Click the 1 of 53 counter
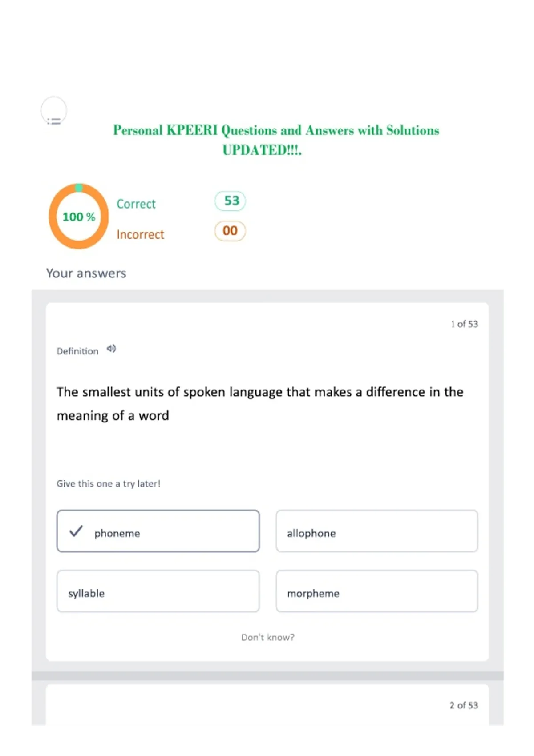The height and width of the screenshot is (756, 534). (x=464, y=324)
